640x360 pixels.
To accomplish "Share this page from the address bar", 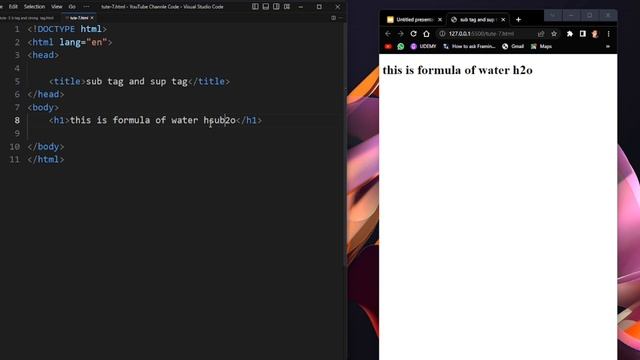I will click(541, 34).
